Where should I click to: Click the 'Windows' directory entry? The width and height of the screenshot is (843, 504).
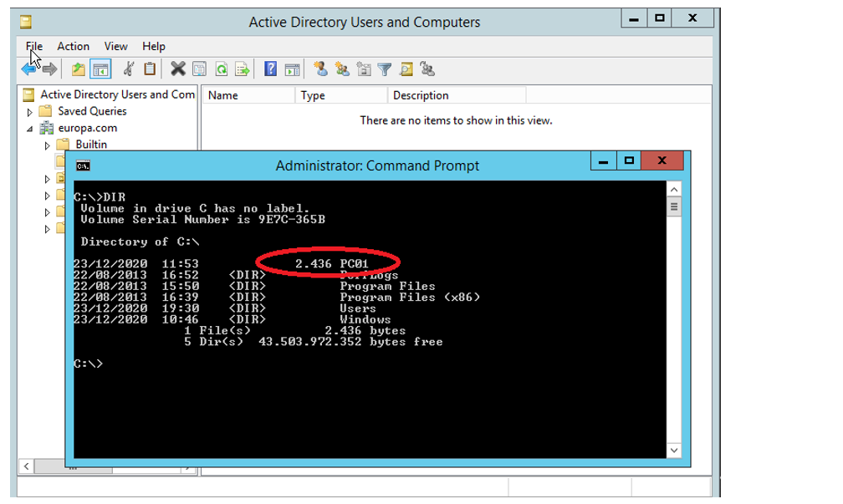point(365,319)
